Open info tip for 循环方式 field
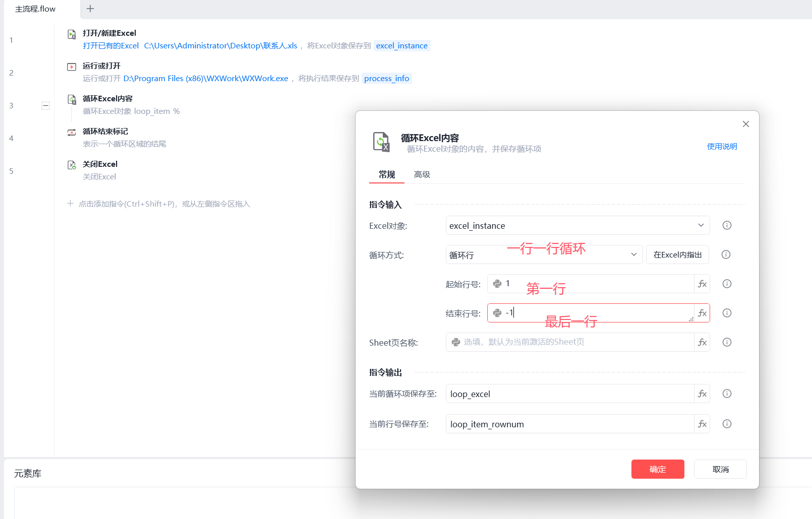Screen dimensions: 812x519 coord(726,254)
